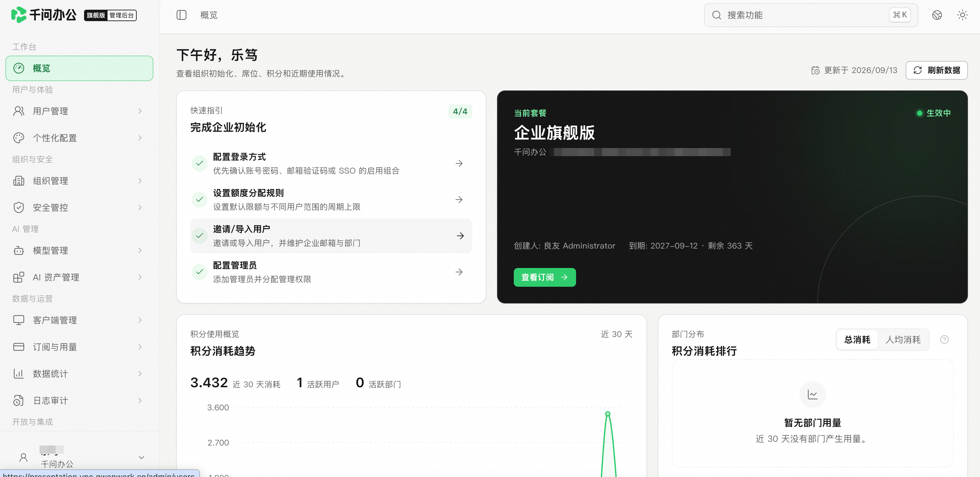Click the 客户端管理 monitor icon
The height and width of the screenshot is (477, 980).
click(x=19, y=320)
